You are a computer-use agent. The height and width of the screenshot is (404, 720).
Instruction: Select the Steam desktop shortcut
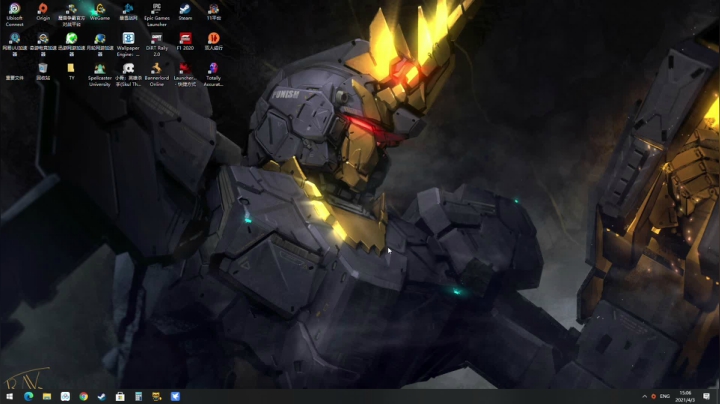185,12
